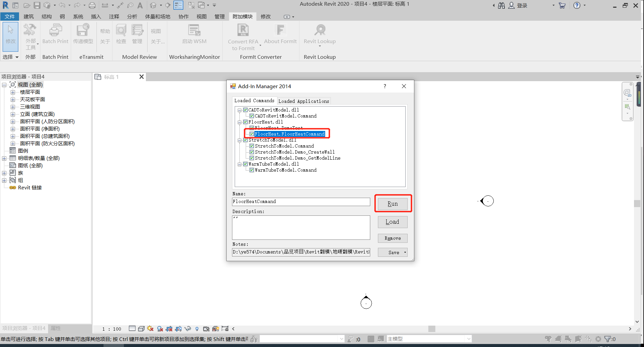644x347 pixels.
Task: Click the help question mark icon
Action: pos(577,5)
